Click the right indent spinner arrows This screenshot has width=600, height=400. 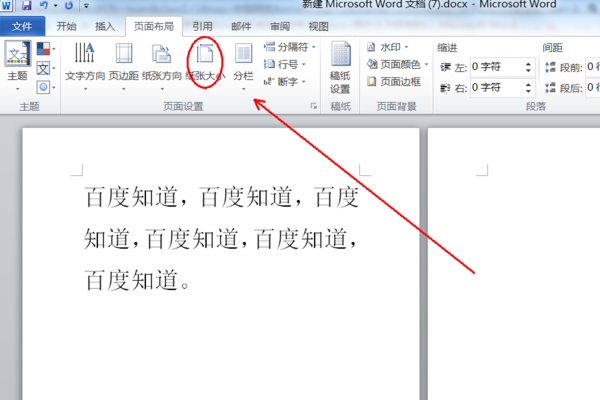528,88
